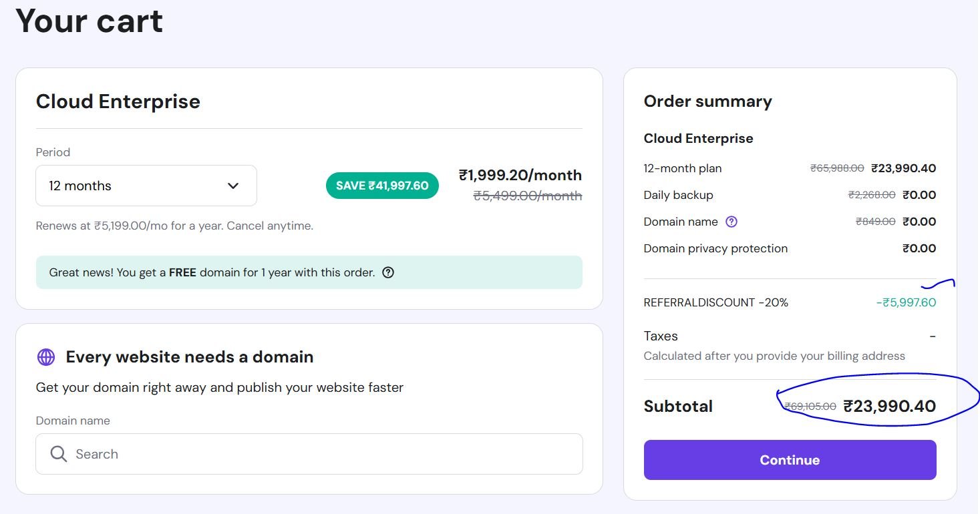Image resolution: width=980 pixels, height=514 pixels.
Task: Click the help icon beside free domain message
Action: [x=388, y=272]
